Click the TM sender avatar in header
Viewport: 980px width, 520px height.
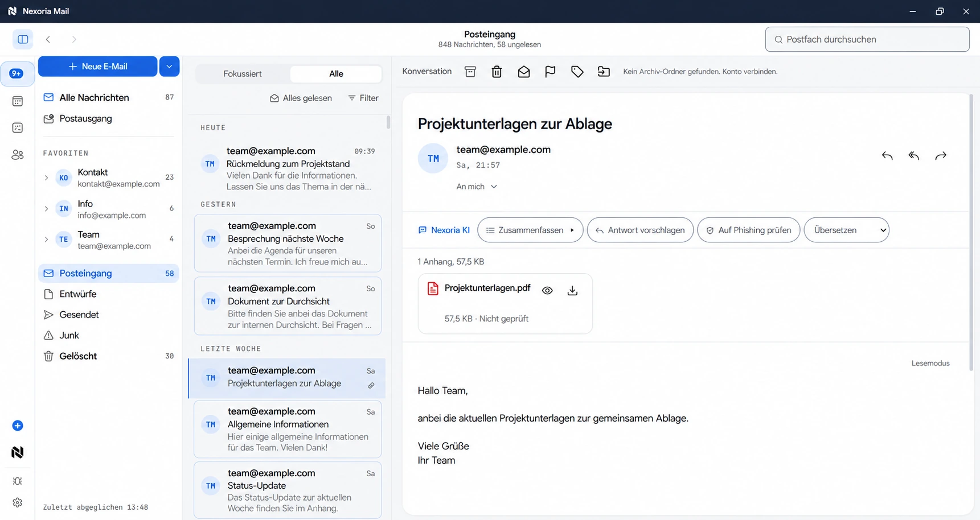point(433,159)
